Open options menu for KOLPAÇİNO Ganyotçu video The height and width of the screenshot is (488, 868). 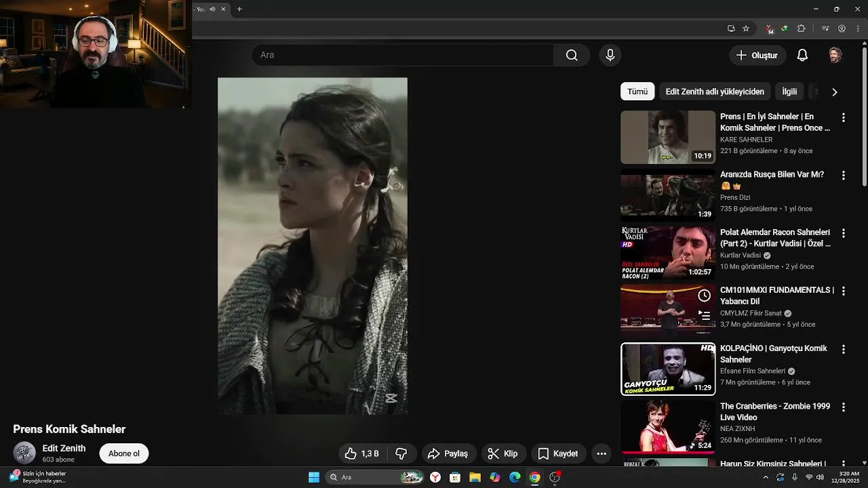(x=844, y=349)
